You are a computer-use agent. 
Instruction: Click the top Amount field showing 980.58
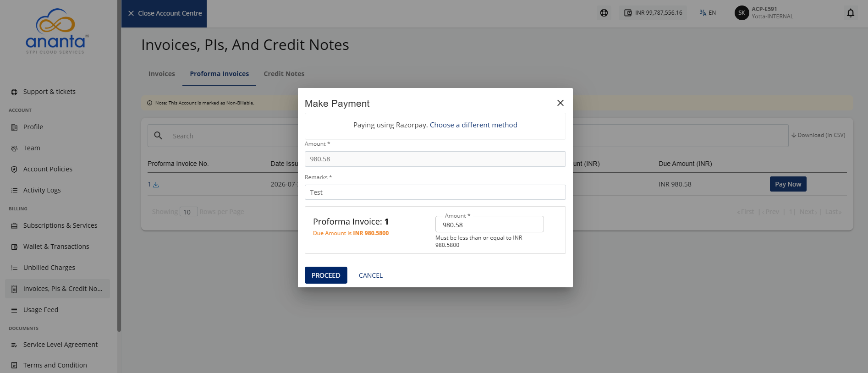(x=435, y=159)
